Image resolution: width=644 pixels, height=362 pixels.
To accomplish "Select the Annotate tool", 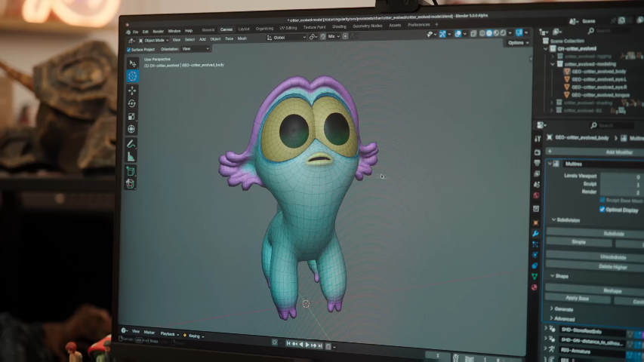I will click(x=131, y=143).
